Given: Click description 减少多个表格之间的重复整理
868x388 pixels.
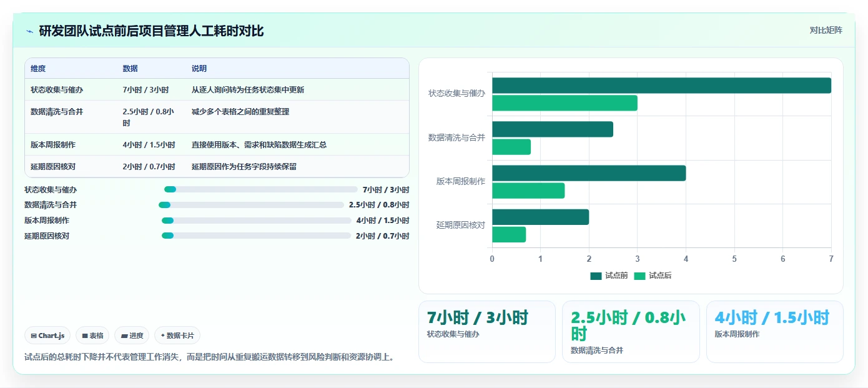Looking at the screenshot, I should (x=240, y=112).
